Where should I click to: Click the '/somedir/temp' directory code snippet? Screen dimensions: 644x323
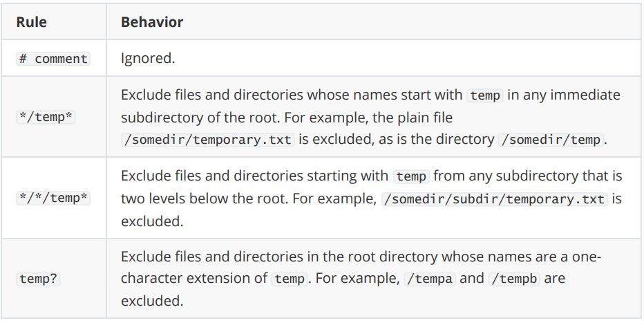point(551,139)
